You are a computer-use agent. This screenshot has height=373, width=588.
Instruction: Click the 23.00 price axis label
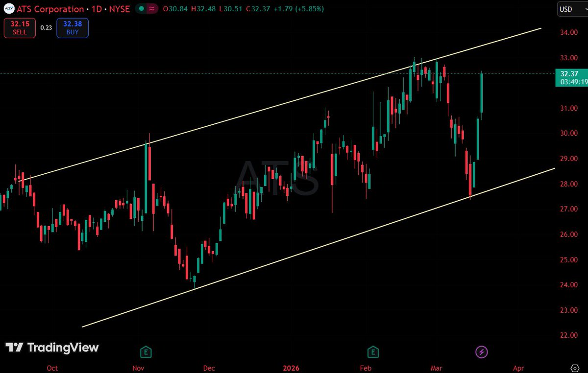(569, 310)
